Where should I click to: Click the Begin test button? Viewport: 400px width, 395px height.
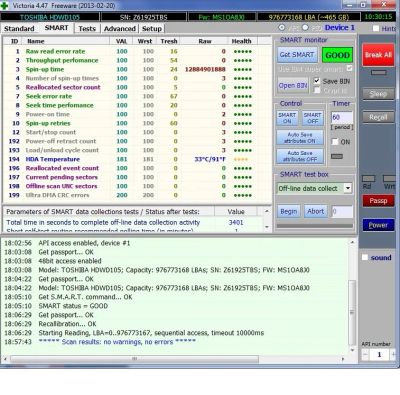(289, 211)
